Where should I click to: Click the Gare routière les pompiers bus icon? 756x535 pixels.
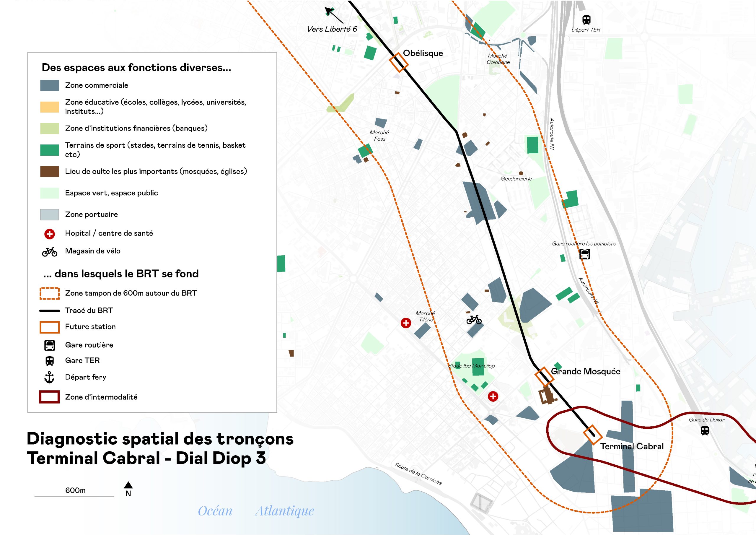584,254
